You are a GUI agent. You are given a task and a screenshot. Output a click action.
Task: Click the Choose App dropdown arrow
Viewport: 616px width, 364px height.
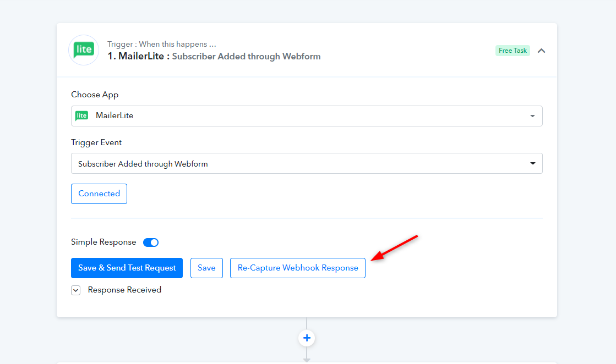pyautogui.click(x=532, y=116)
